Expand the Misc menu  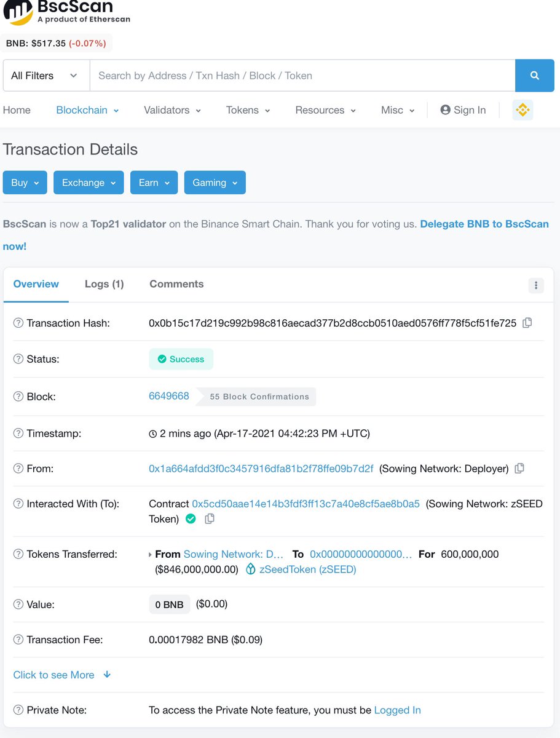click(x=398, y=110)
